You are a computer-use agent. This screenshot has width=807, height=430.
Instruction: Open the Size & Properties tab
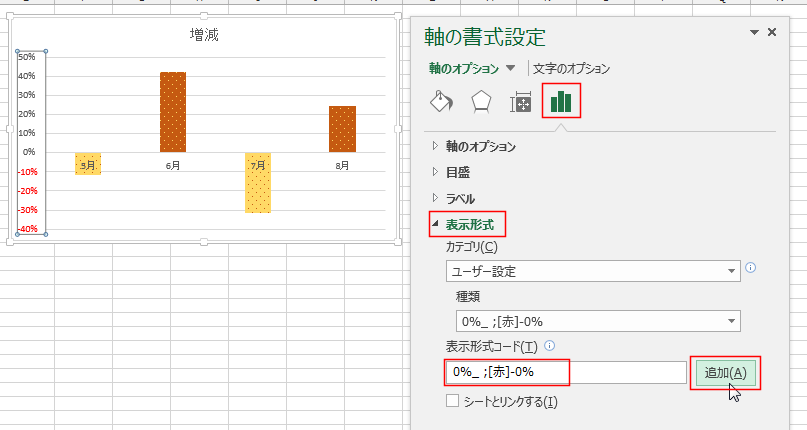(x=521, y=101)
